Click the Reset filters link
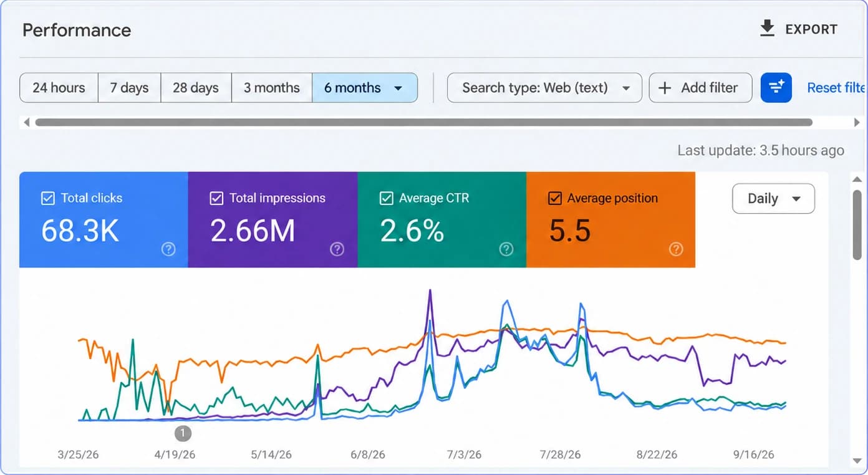Viewport: 868px width, 475px height. 836,88
